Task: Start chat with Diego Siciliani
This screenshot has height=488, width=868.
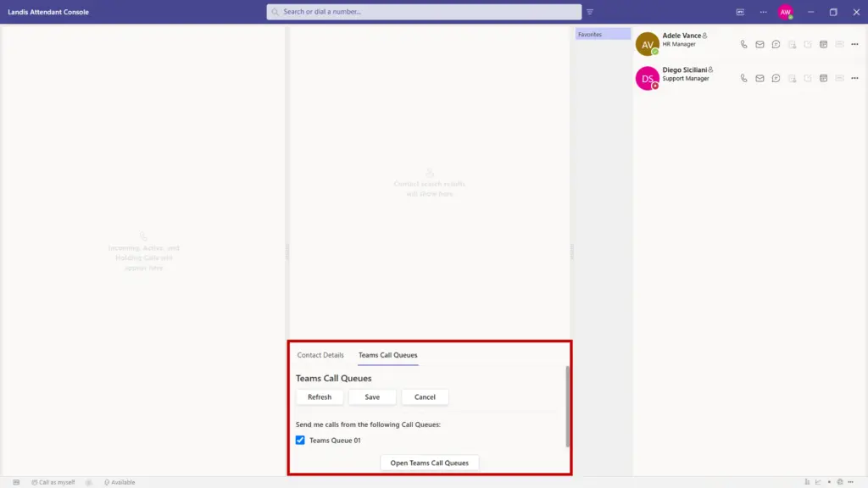Action: click(776, 78)
